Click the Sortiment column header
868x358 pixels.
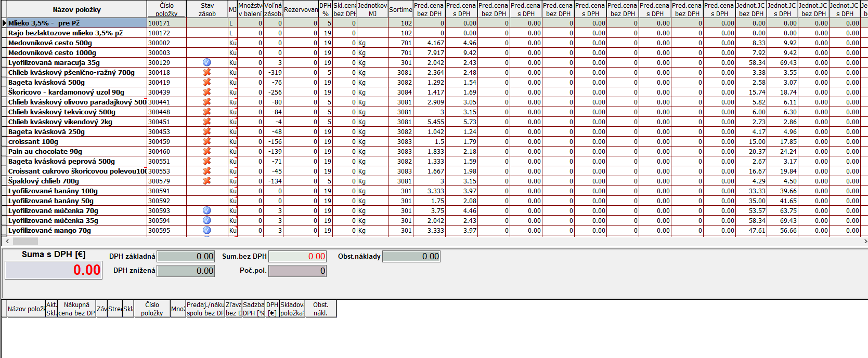point(400,9)
